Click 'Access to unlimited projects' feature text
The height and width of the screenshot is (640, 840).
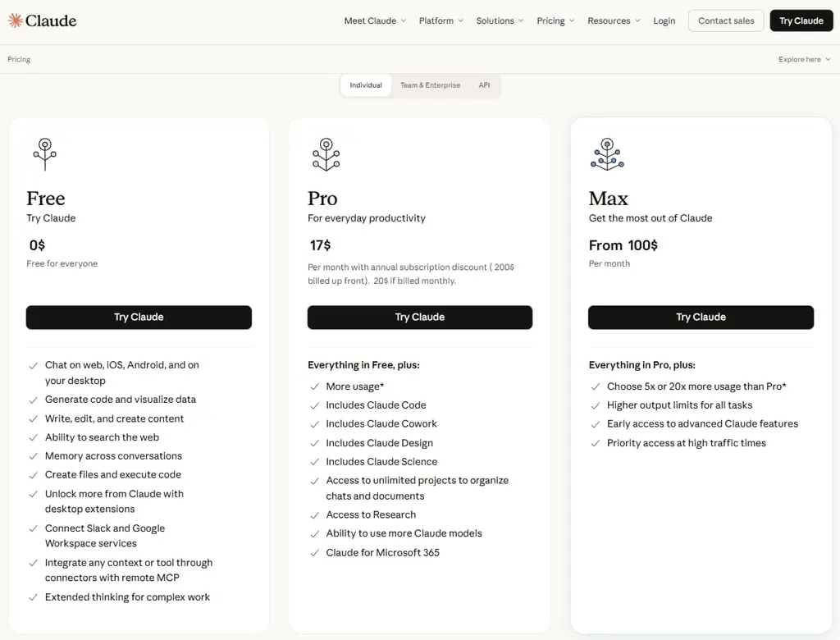click(418, 488)
